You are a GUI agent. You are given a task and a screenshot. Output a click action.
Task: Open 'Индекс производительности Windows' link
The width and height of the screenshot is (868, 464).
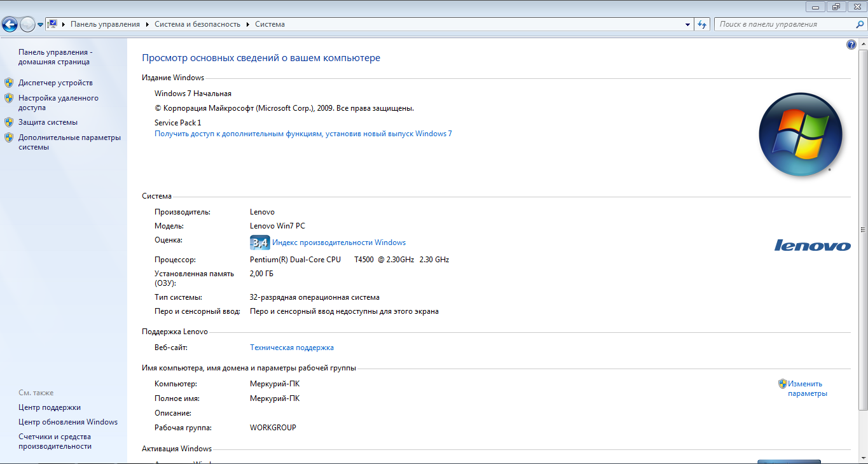[x=339, y=243]
